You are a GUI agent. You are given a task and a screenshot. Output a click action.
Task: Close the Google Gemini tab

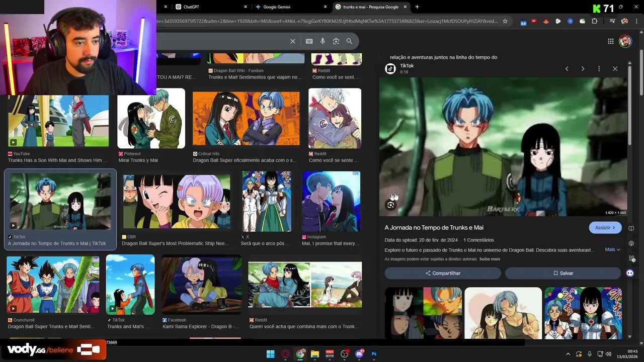pos(325,7)
